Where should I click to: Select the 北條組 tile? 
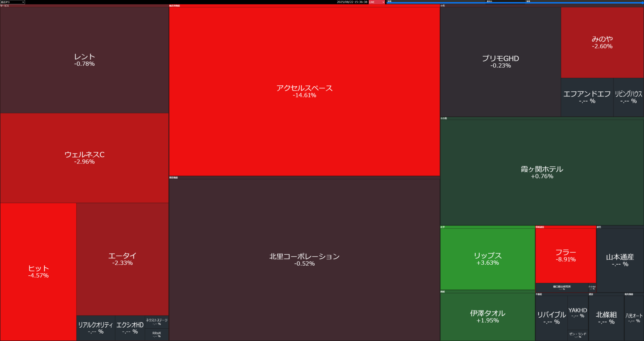(606, 318)
